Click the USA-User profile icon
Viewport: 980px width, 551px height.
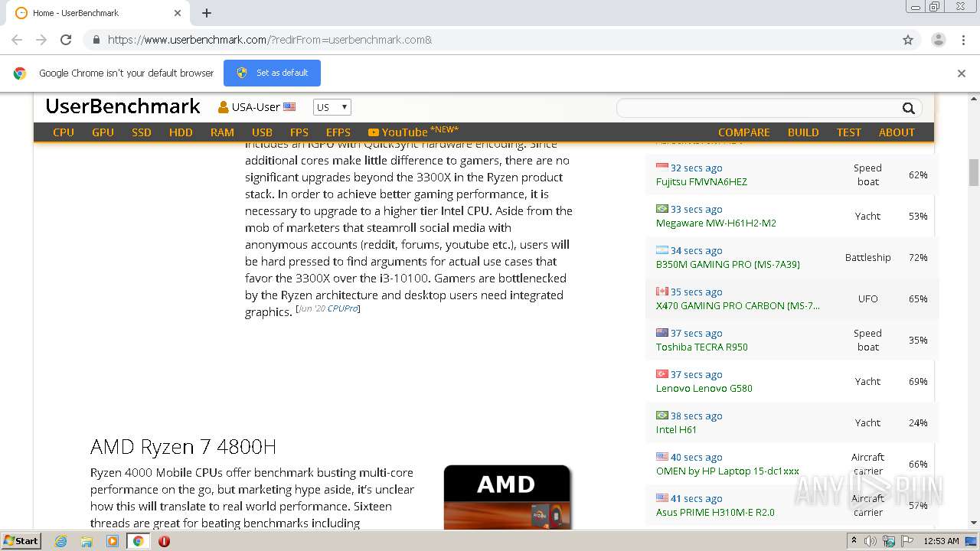click(x=223, y=107)
